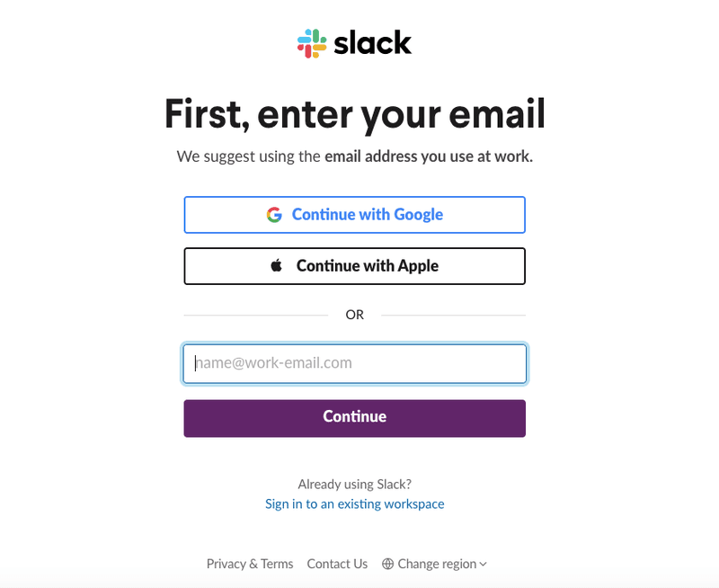Click the "First, enter your email" heading
The height and width of the screenshot is (588, 719).
tap(355, 115)
